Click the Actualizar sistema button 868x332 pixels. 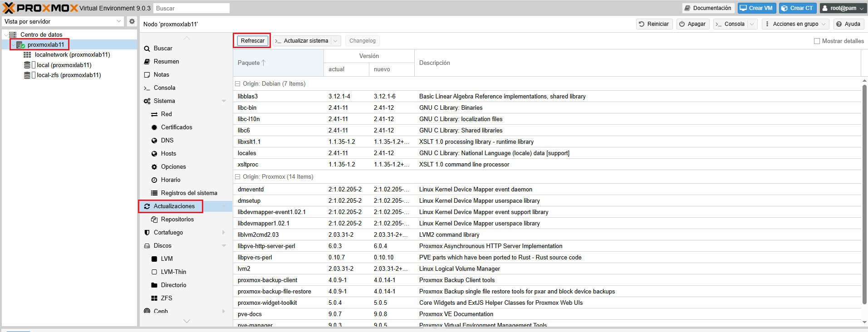pyautogui.click(x=302, y=41)
